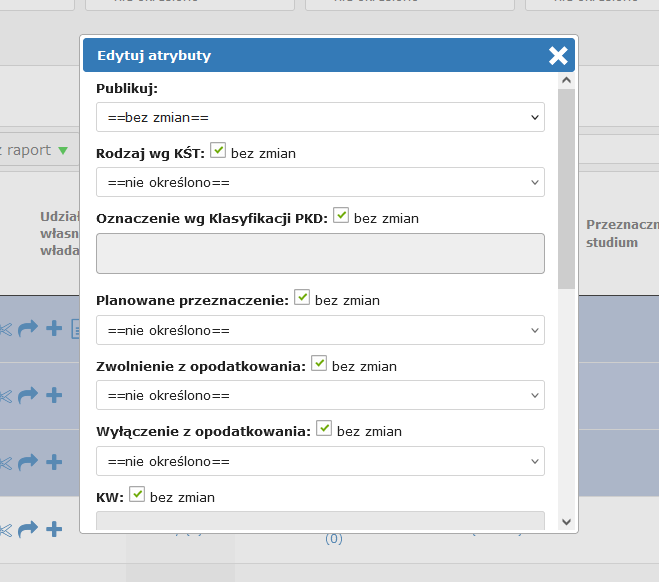Open the Planowane przeznaczenie dropdown
Screen dimensions: 659x582
pos(320,330)
